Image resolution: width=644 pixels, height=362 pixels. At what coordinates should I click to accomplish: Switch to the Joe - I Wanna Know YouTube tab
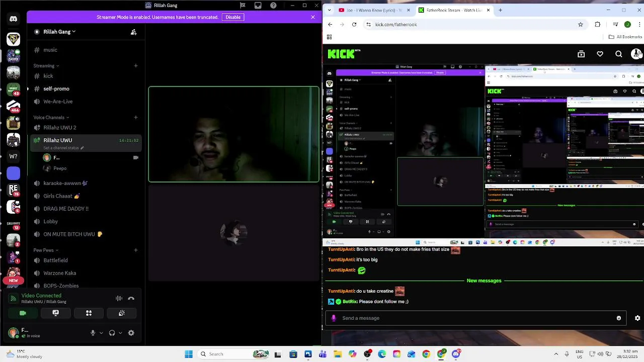374,10
